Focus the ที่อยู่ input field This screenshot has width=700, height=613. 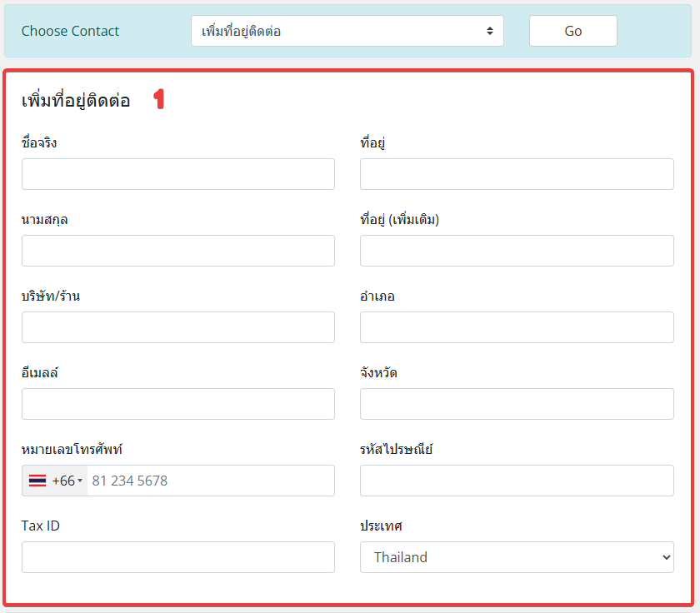(x=517, y=174)
